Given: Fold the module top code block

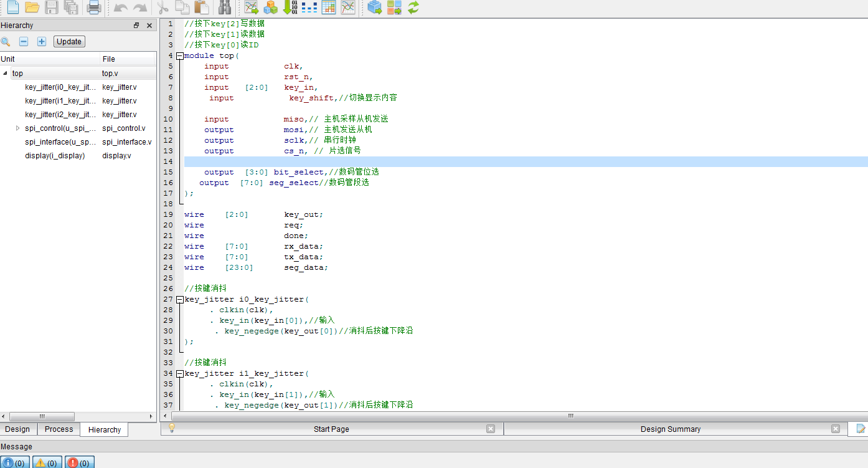Looking at the screenshot, I should coord(180,56).
